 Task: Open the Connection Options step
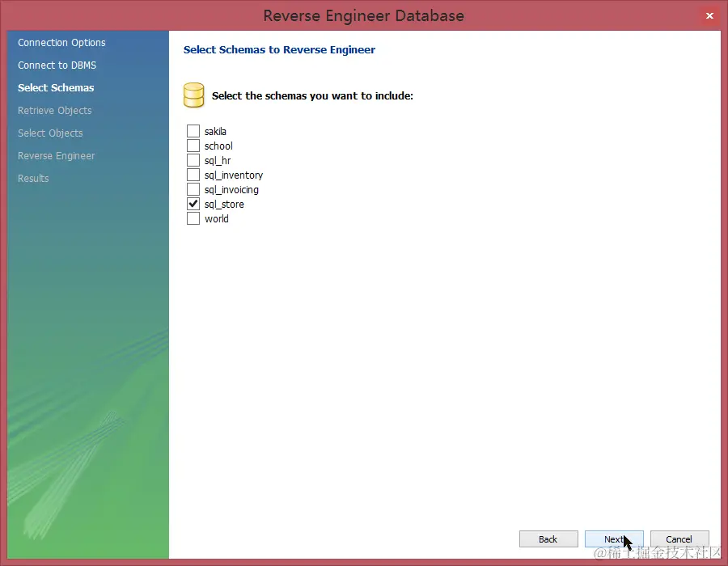pyautogui.click(x=61, y=43)
